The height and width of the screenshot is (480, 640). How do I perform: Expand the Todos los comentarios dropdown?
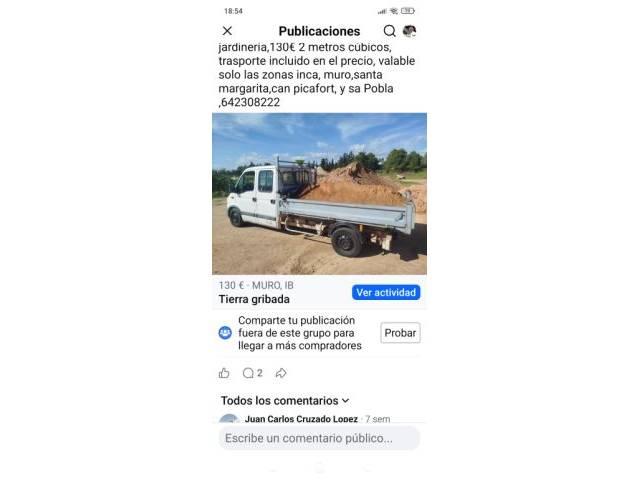[x=285, y=400]
